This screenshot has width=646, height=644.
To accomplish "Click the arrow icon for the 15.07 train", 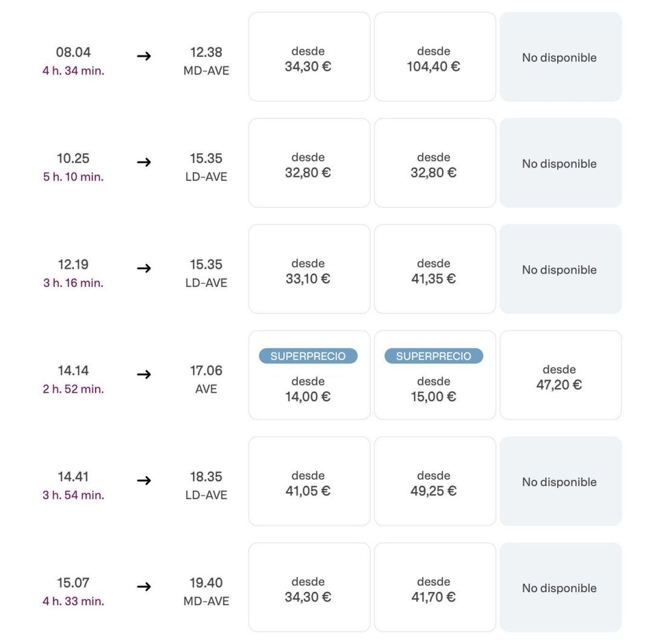I will coord(144,586).
